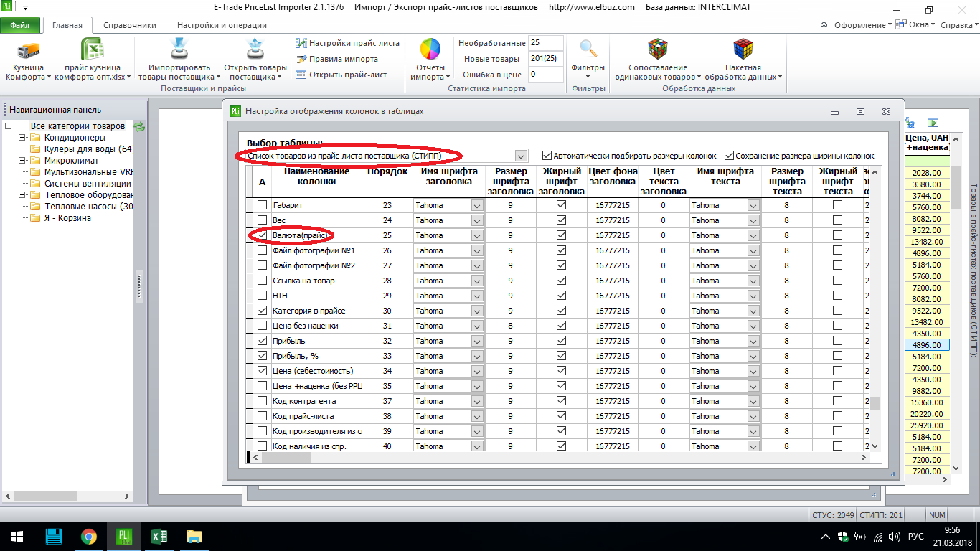
Task: Click Сопоставление одинаковых товаров cube icon
Action: click(658, 49)
